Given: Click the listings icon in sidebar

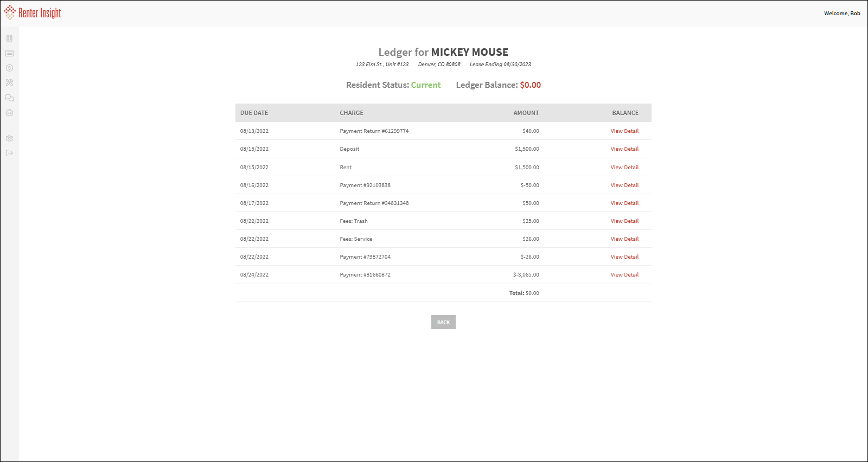Looking at the screenshot, I should click(x=9, y=53).
